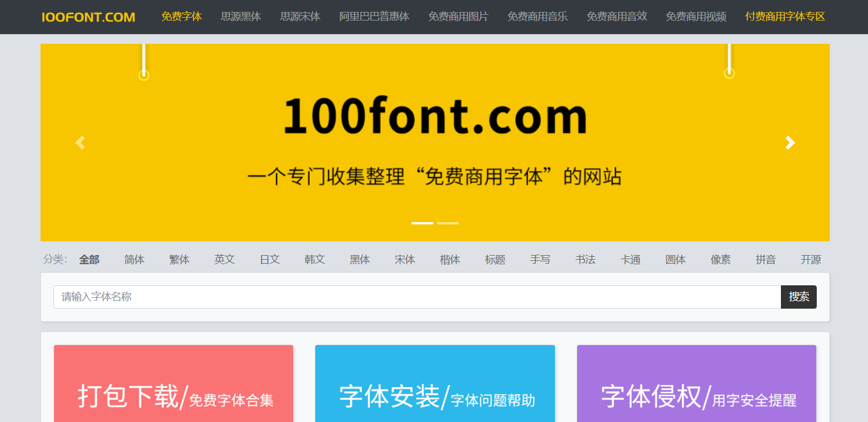Viewport: 868px width, 422px height.
Task: Go to 阿里巴巴普惠体 page
Action: (x=374, y=17)
